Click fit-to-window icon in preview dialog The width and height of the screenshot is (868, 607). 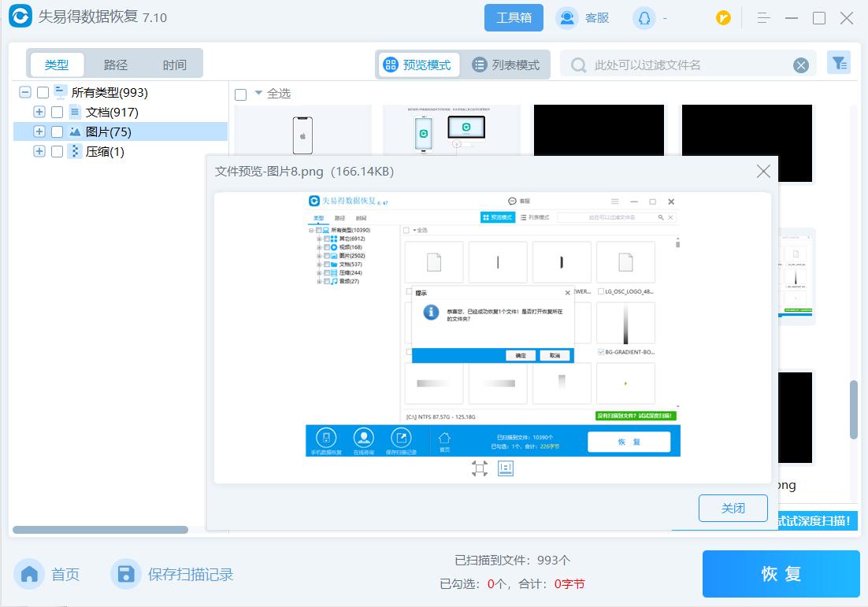click(479, 468)
